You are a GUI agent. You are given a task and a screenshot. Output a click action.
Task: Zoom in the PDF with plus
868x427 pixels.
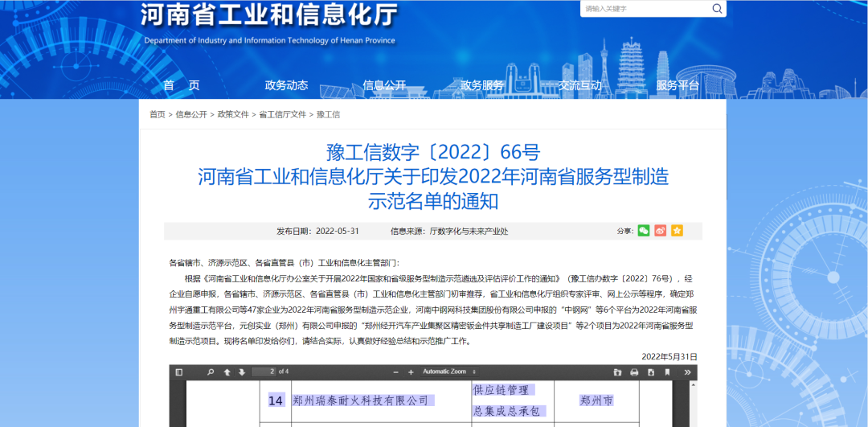click(411, 372)
